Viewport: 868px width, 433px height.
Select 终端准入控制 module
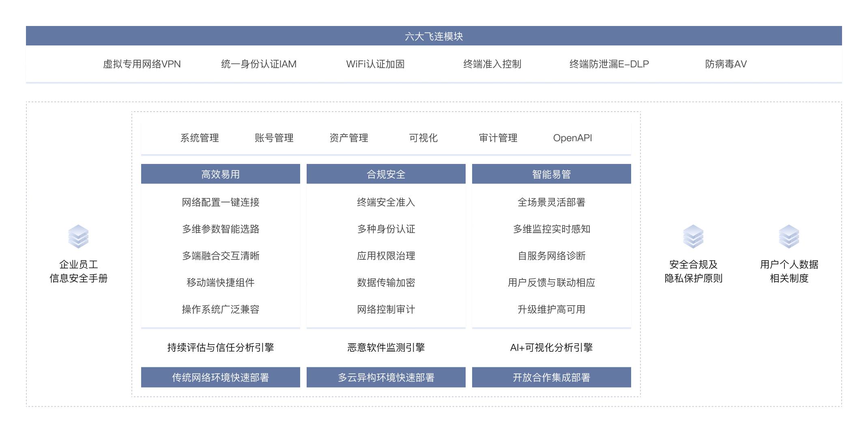point(492,64)
